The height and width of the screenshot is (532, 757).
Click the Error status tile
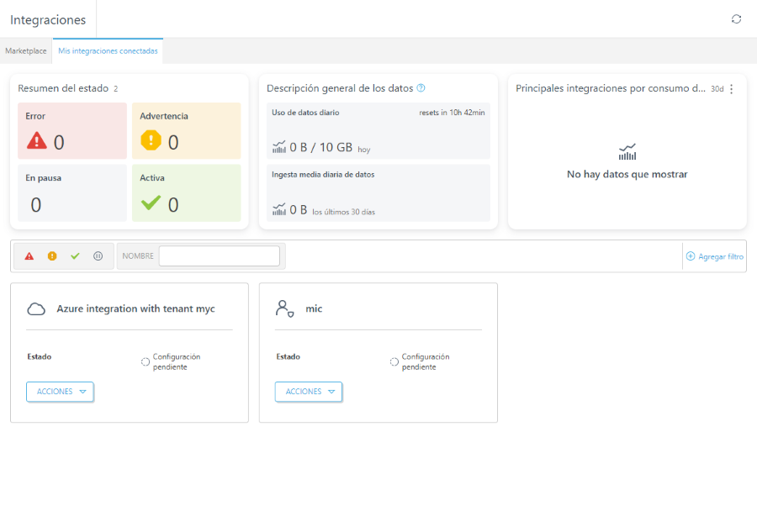tap(72, 131)
